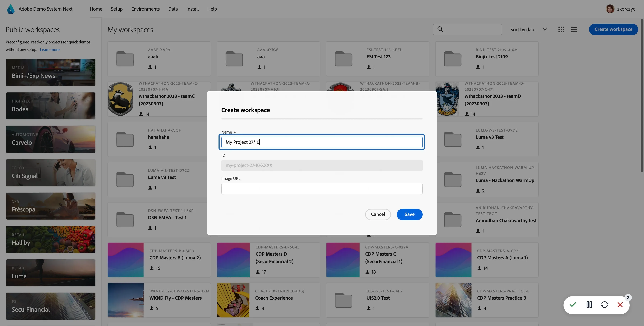
Task: Open the Environments menu
Action: click(x=146, y=9)
